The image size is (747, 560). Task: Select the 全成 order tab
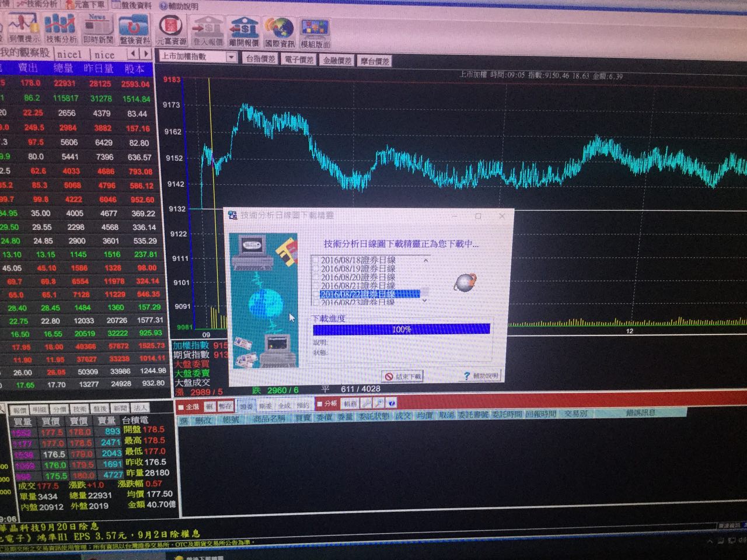(x=284, y=405)
